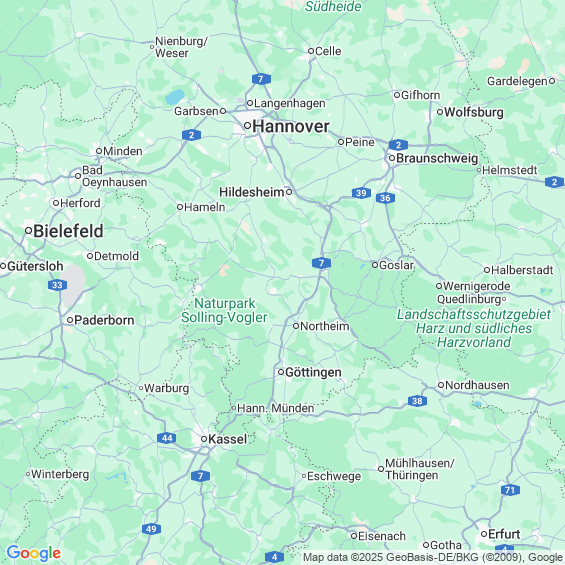Click the A44 highway shield near Kassel
The image size is (565, 565).
[x=166, y=438]
